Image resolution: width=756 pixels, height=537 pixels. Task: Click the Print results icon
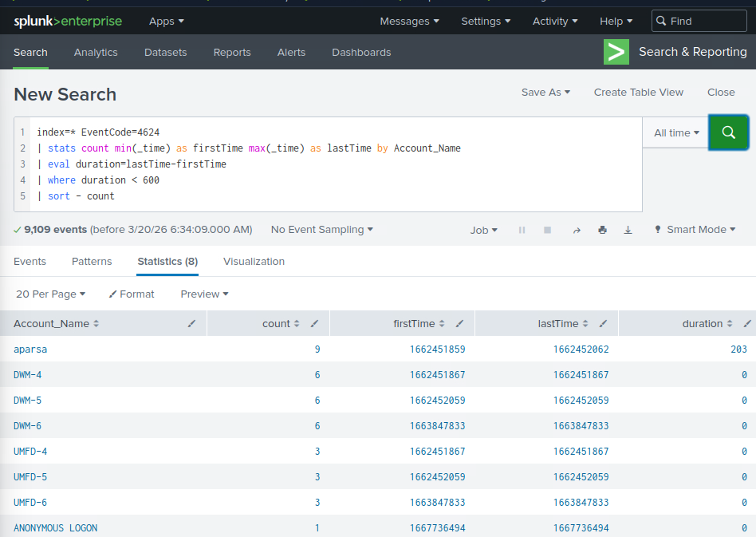(x=602, y=230)
